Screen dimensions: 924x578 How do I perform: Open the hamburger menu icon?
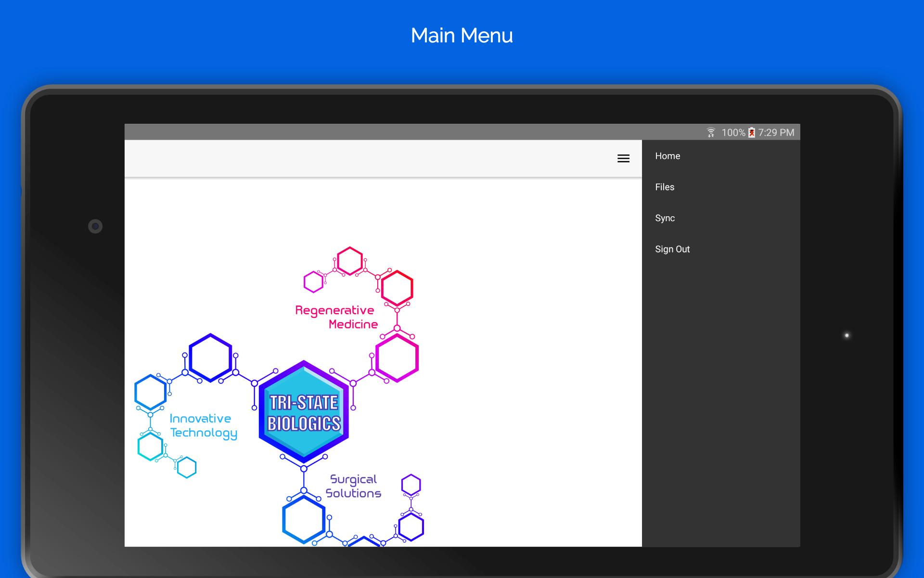(x=623, y=158)
